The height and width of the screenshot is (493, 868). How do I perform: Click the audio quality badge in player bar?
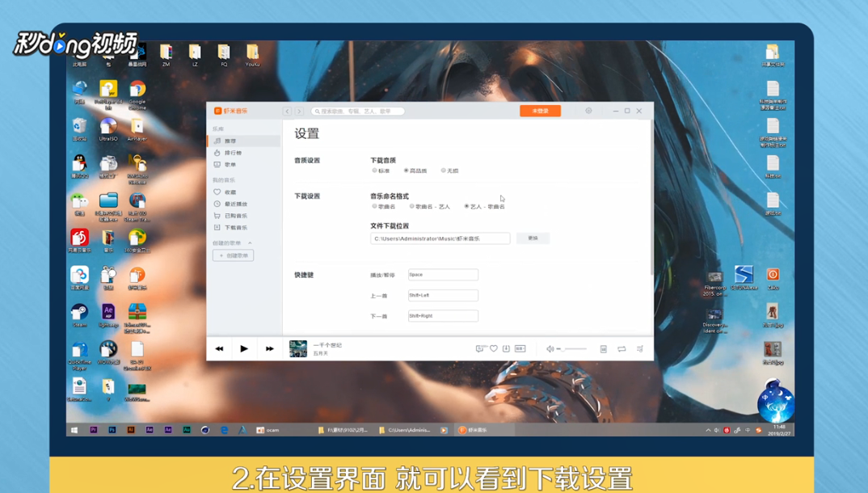click(520, 348)
